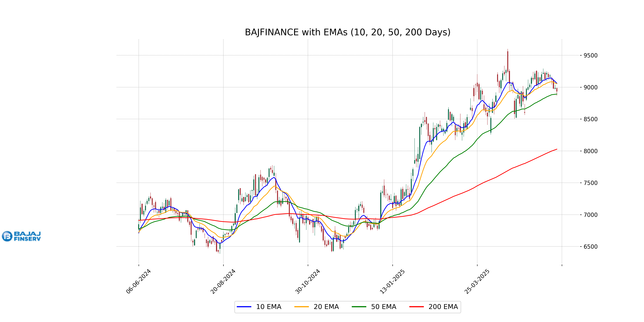644x322 pixels.
Task: Click the chart title BAJFINANCE with EMAs
Action: click(347, 32)
